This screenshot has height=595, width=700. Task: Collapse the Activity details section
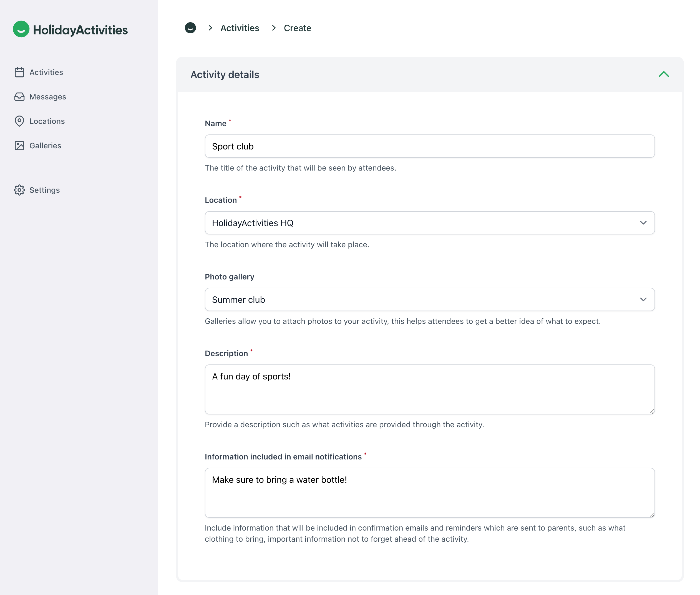click(x=663, y=74)
